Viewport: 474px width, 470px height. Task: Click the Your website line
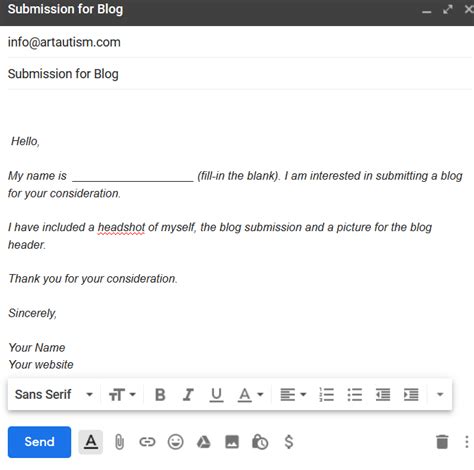(41, 365)
